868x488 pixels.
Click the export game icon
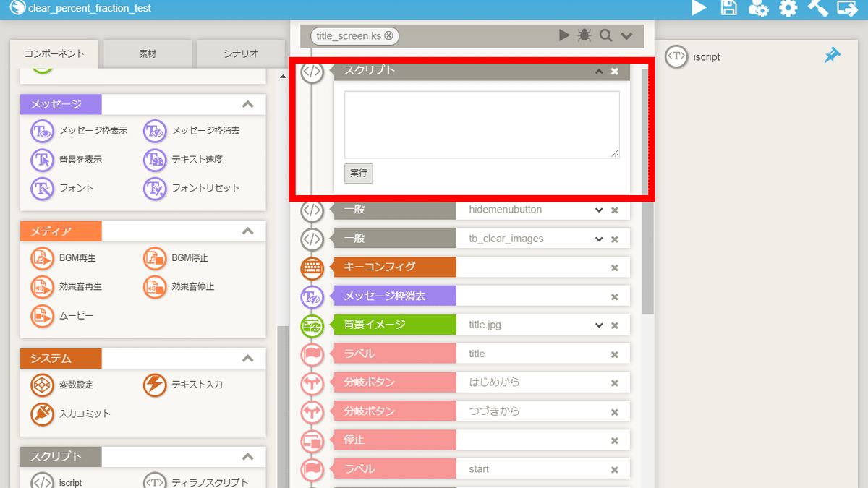[x=846, y=8]
